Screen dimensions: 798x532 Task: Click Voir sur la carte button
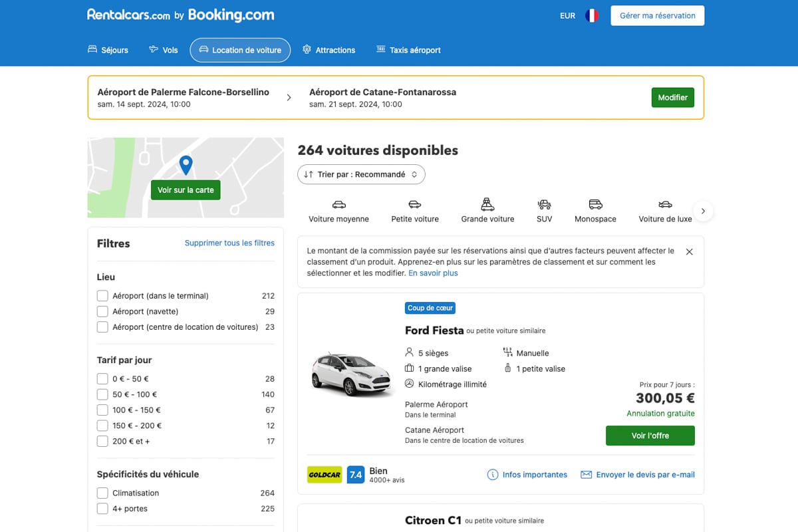pos(186,190)
